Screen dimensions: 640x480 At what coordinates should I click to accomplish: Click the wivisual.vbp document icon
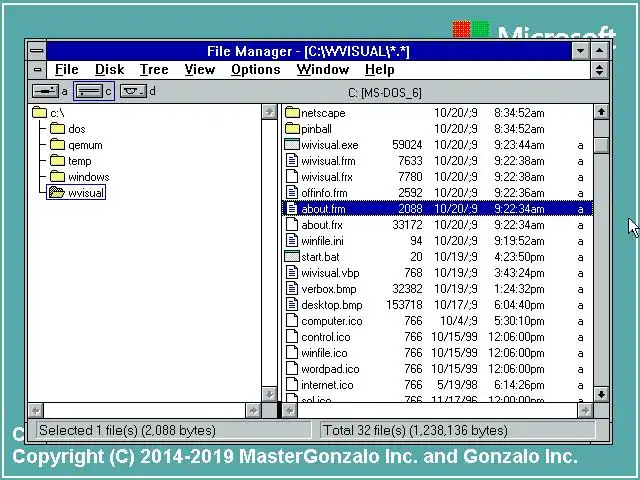[291, 273]
